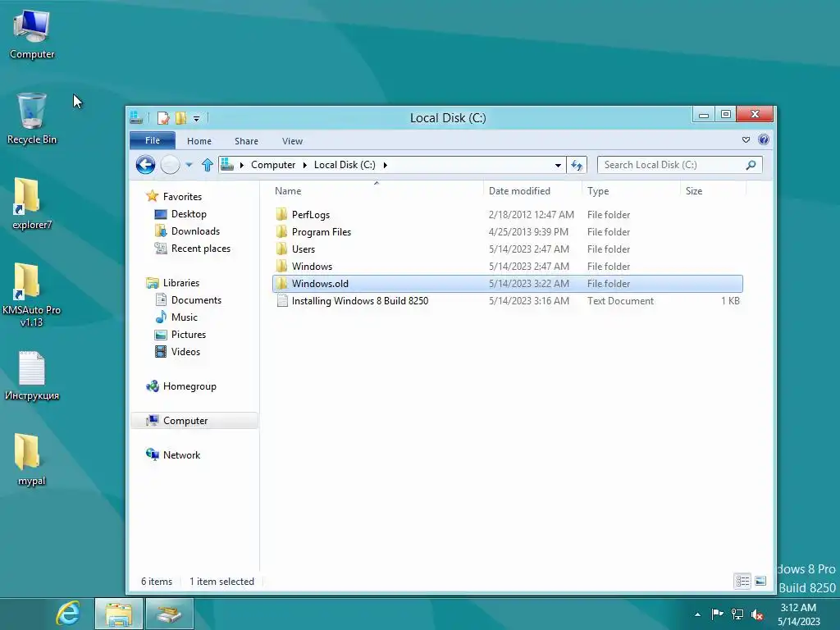The height and width of the screenshot is (630, 840).
Task: Click the New folder quick access toolbar icon
Action: 181,118
